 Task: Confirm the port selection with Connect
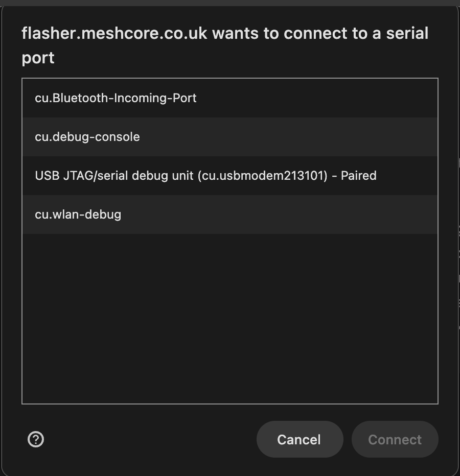[x=395, y=439]
